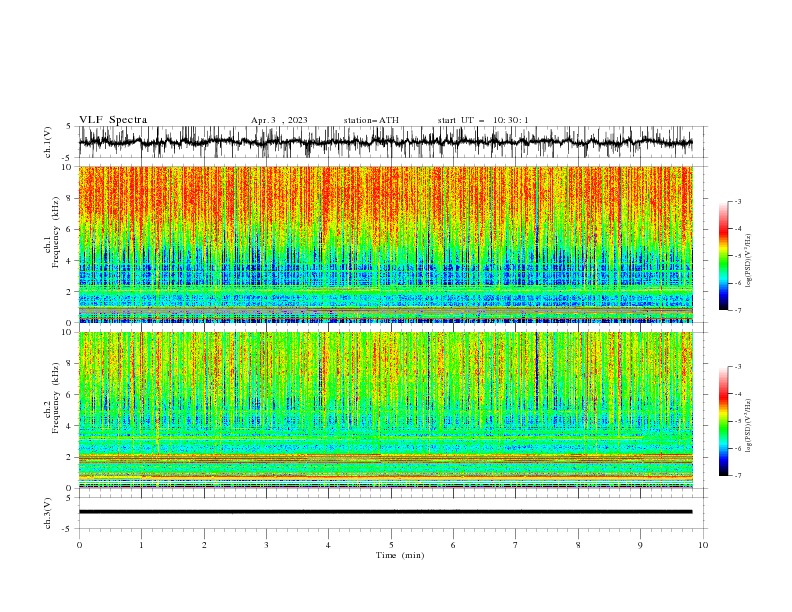Click inside the ch.2 spectrogram panel
Image resolution: width=792 pixels, height=612 pixels.
pyautogui.click(x=385, y=410)
